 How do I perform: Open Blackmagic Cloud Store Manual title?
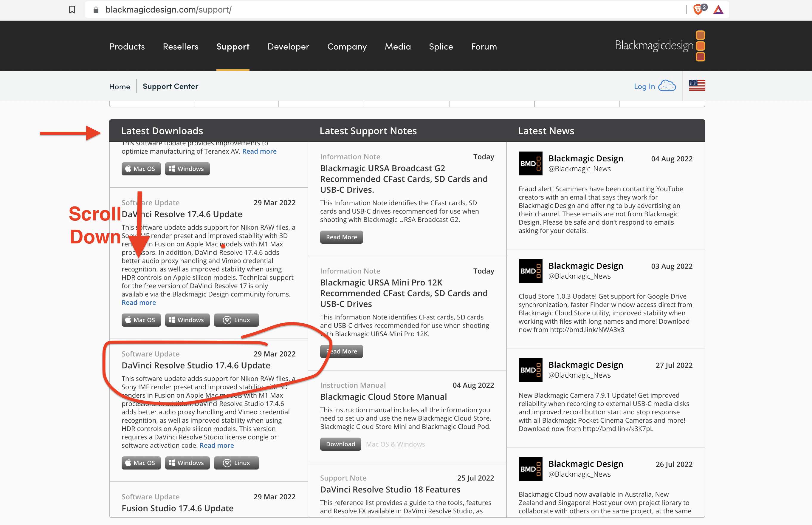click(383, 397)
